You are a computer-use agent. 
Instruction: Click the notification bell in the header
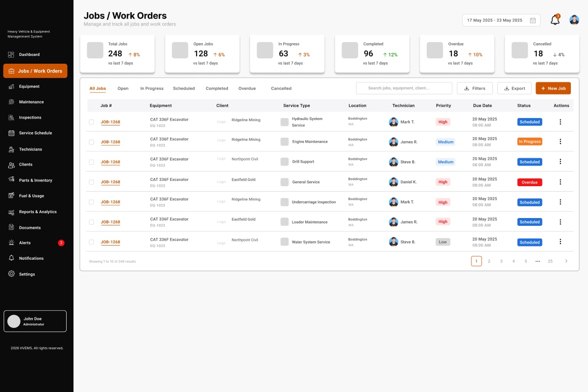[555, 20]
